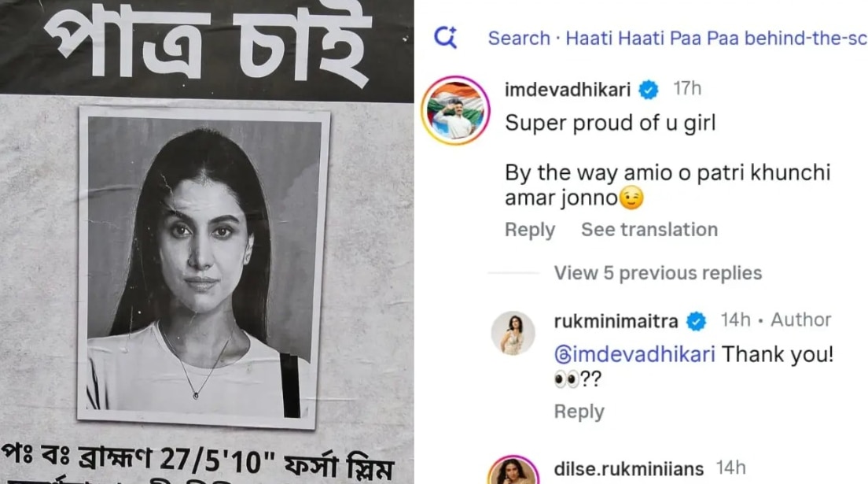See translation of imdevadhikari's comment
Screen dimensions: 868x484
click(x=649, y=230)
